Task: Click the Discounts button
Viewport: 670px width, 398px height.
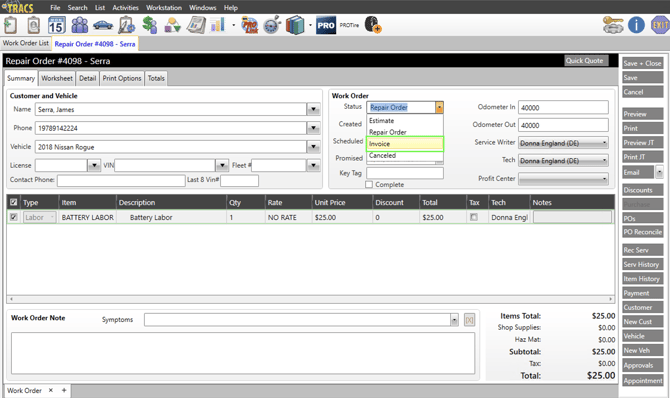Action: (x=642, y=190)
